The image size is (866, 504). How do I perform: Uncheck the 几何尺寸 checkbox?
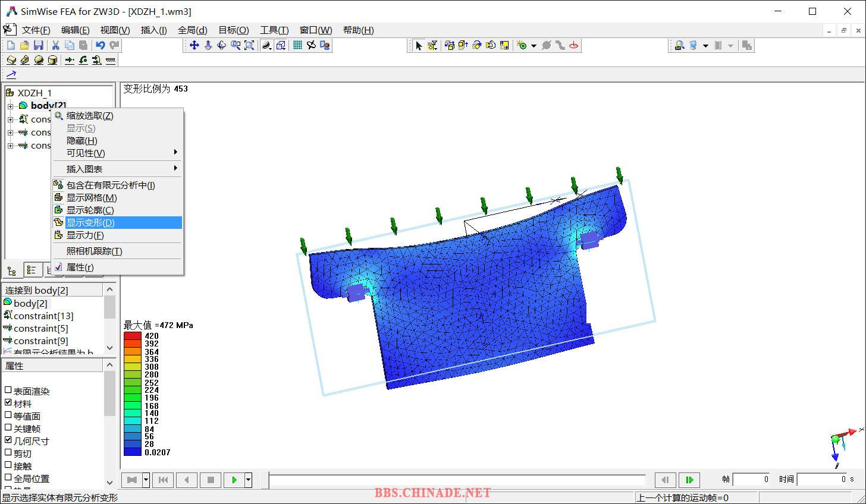(x=8, y=440)
